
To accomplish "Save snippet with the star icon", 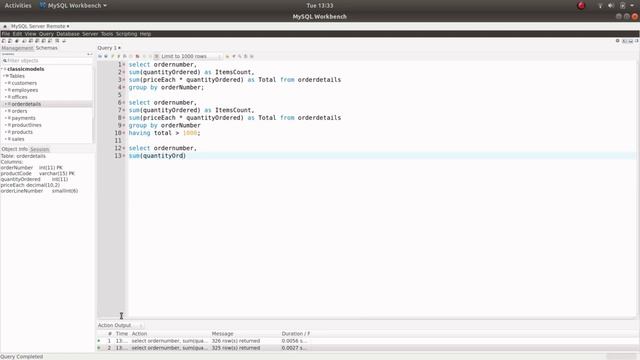I will [227, 56].
